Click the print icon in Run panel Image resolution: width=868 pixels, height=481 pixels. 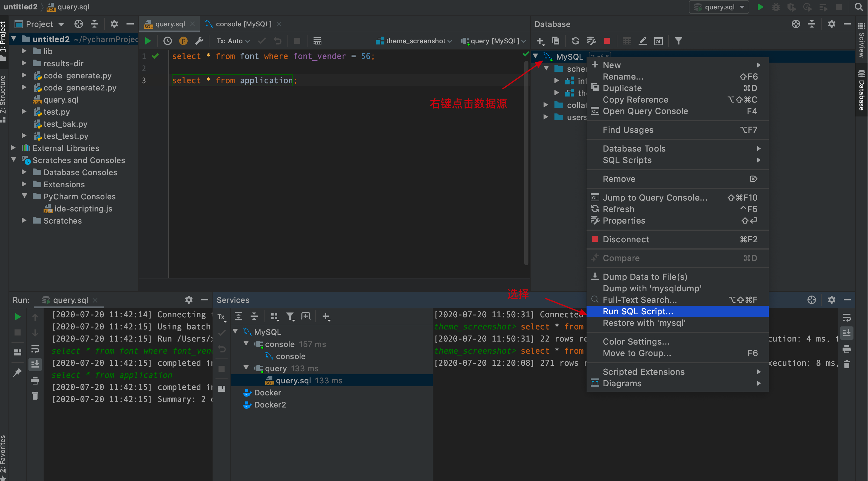[35, 380]
